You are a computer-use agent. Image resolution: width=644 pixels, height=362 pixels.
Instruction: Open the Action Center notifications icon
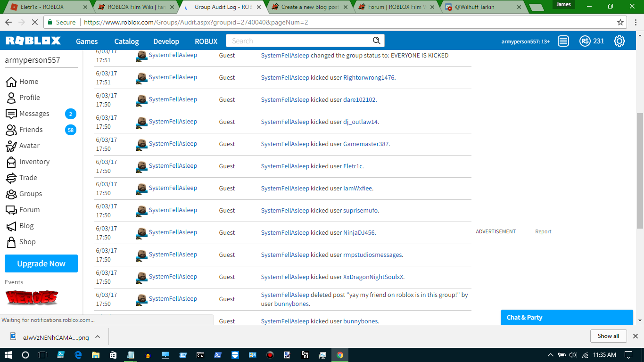coord(628,355)
